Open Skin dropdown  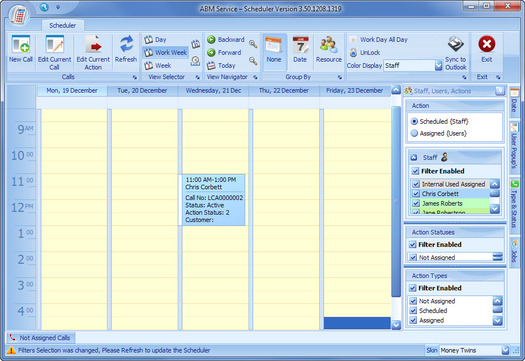tap(505, 350)
